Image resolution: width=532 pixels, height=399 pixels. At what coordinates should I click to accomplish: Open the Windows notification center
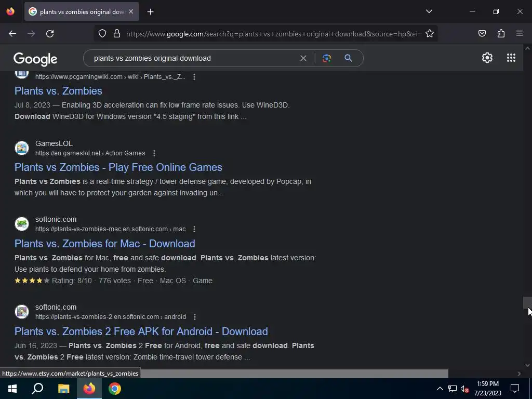point(515,389)
